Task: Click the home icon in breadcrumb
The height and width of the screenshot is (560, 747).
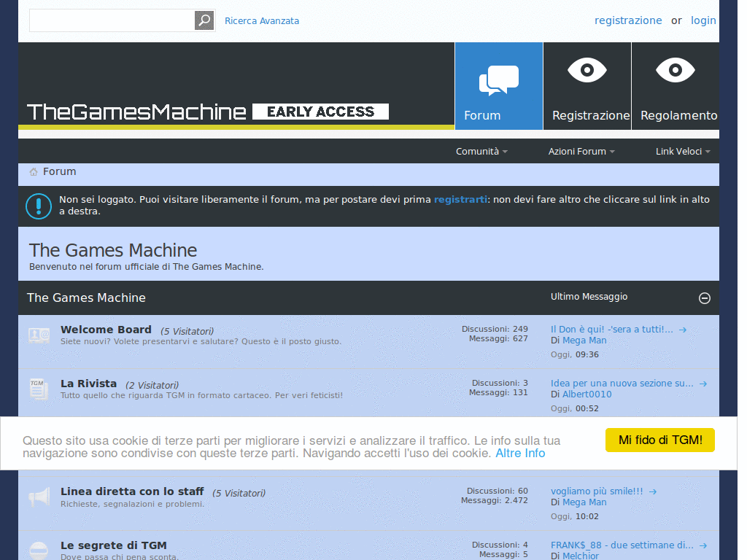Action: point(34,172)
